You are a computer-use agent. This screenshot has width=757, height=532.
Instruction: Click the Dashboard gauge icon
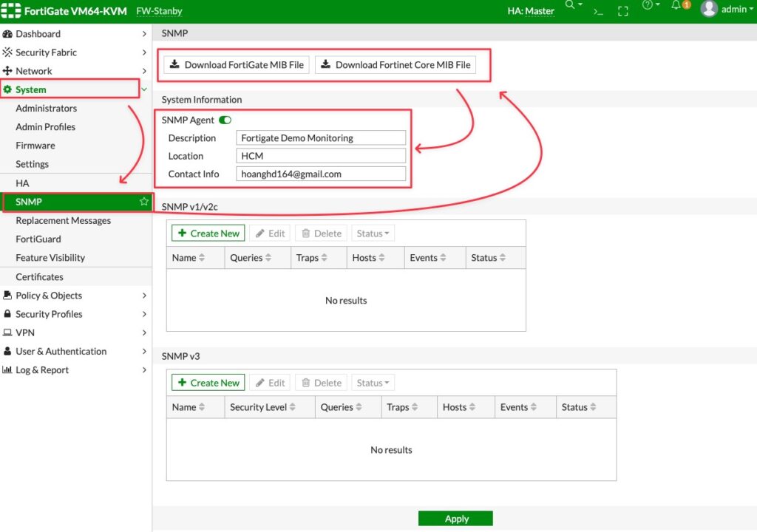7,34
